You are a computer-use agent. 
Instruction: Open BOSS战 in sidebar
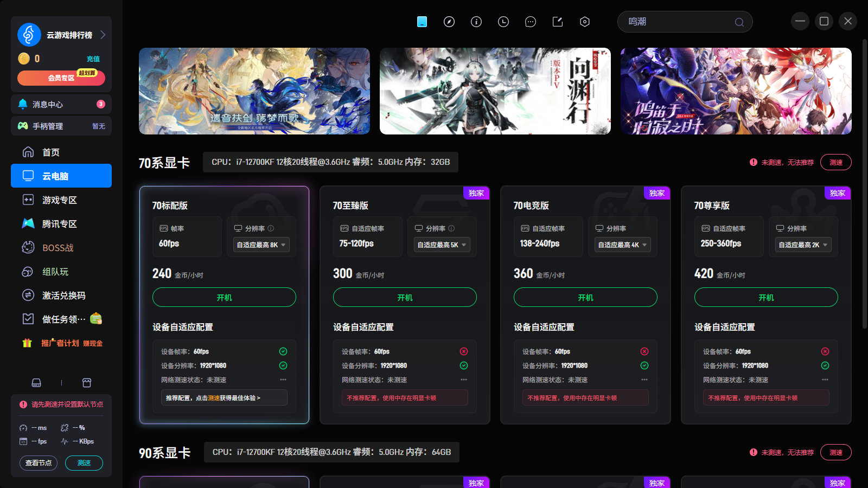pos(61,248)
